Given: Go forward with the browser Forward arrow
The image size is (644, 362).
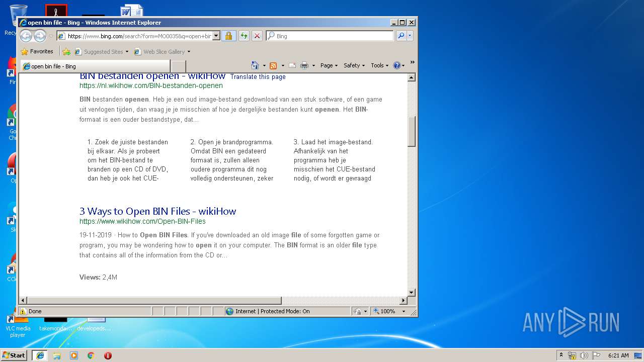Looking at the screenshot, I should [x=40, y=36].
